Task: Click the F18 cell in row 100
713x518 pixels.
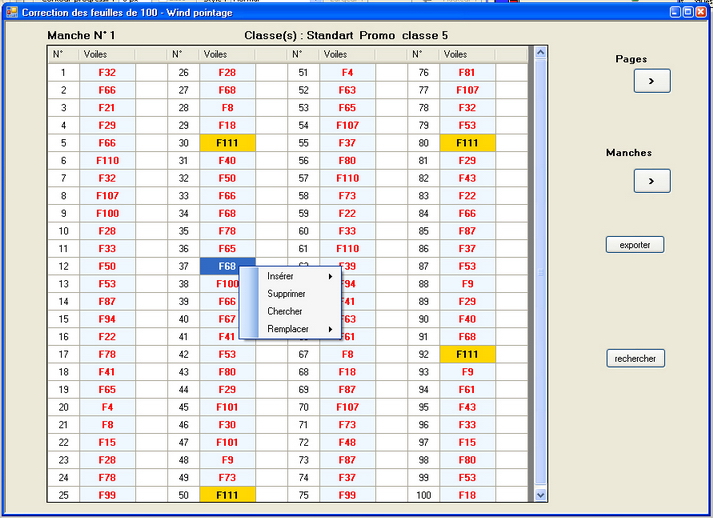Action: click(467, 495)
